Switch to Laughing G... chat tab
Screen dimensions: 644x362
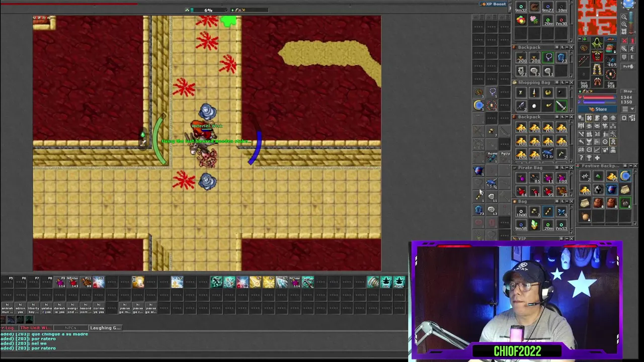[x=105, y=328]
